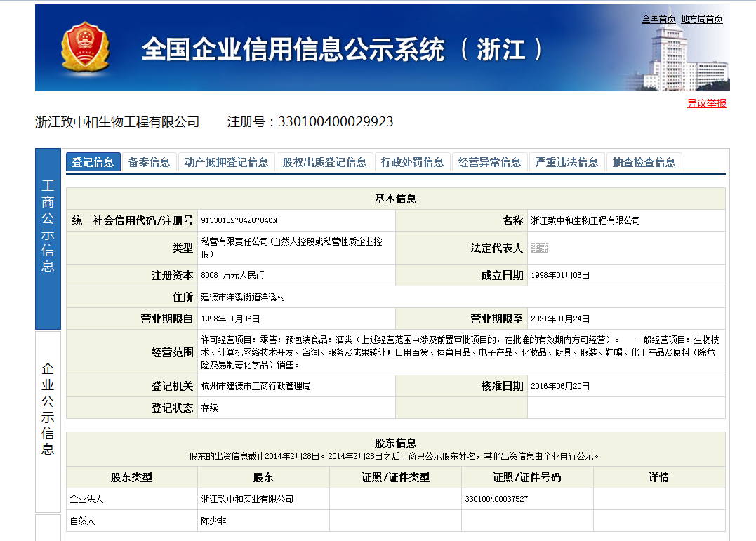756x541 pixels.
Task: Open the 企业公示信息 side tab
Action: coord(48,422)
